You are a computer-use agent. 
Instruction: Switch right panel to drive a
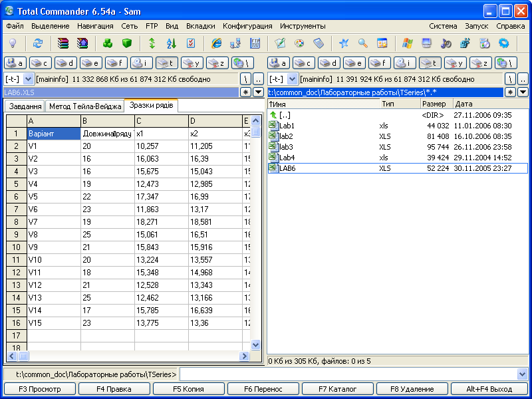click(x=279, y=63)
